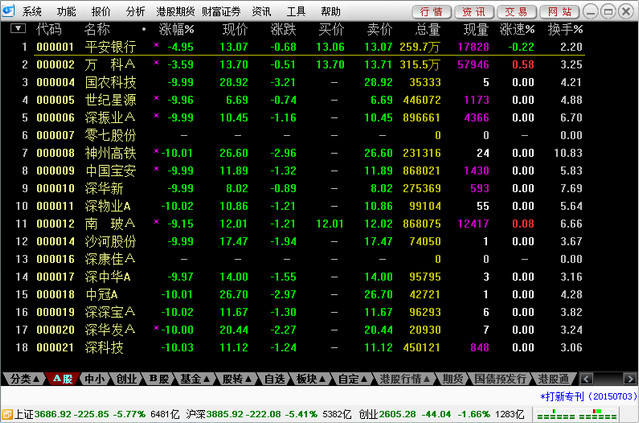
Task: Switch to the 港股通 tab
Action: (x=553, y=379)
